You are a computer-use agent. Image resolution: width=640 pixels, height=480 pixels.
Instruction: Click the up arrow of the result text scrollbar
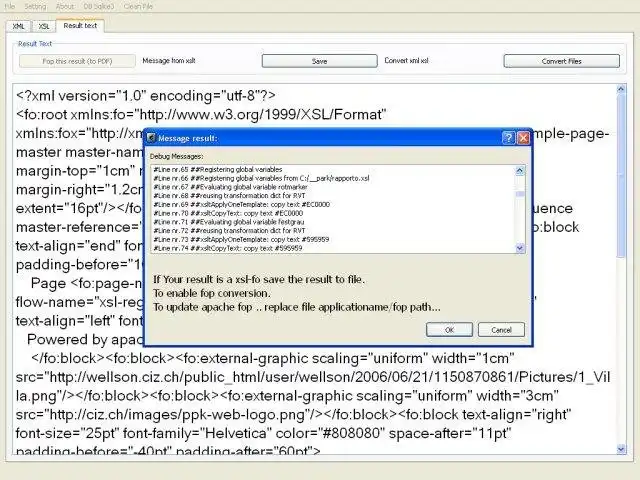(x=621, y=89)
